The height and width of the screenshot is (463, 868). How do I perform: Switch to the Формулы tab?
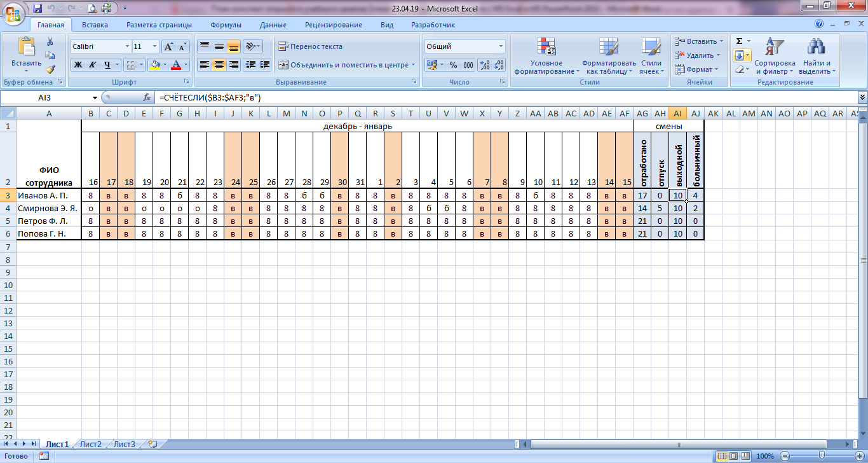(226, 25)
